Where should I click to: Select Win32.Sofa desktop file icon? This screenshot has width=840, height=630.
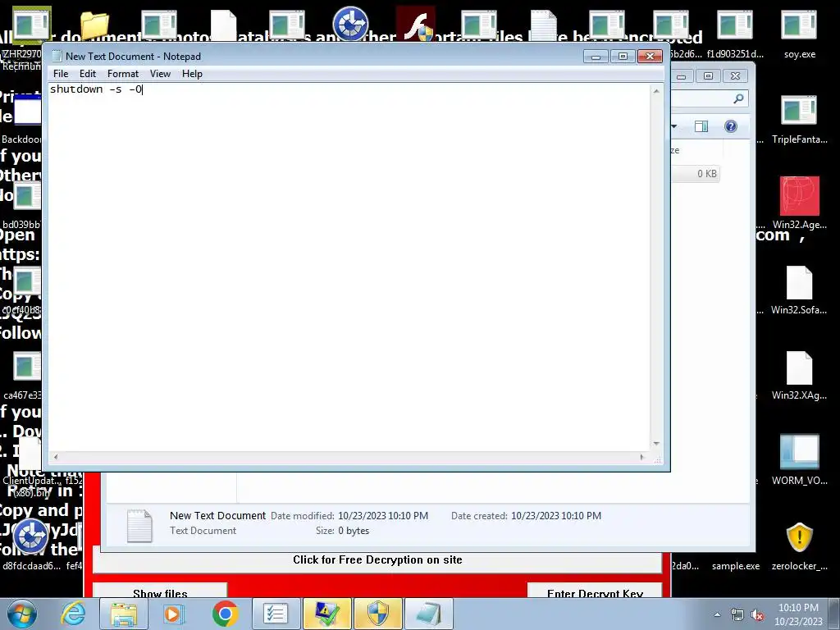(799, 290)
